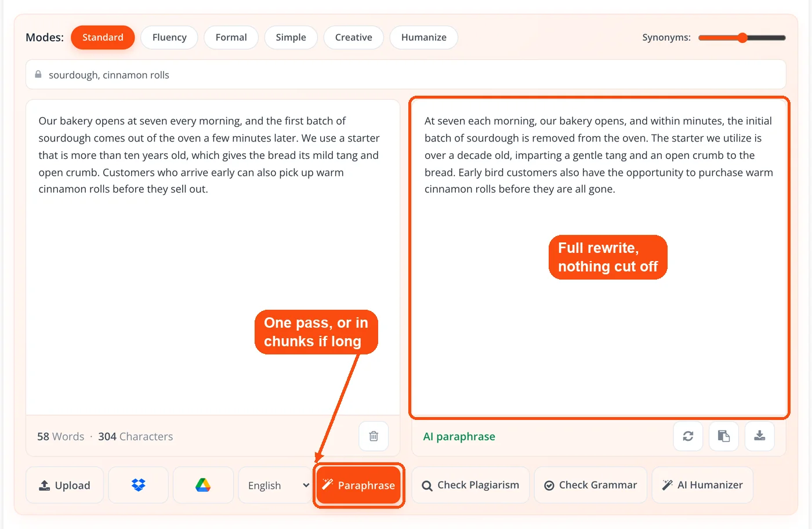Download the paraphrased result
The image size is (812, 529).
760,436
